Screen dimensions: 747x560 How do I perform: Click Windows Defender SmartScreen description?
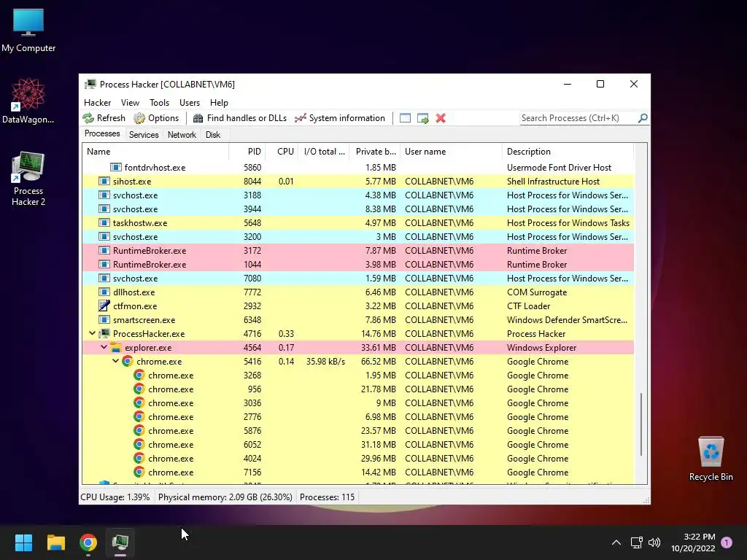(x=567, y=320)
